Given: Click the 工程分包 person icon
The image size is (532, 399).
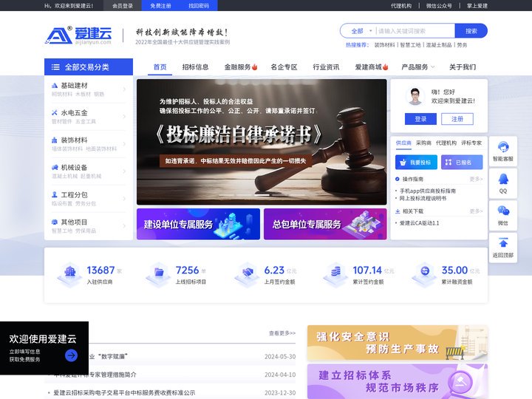Looking at the screenshot, I should click(x=54, y=195).
